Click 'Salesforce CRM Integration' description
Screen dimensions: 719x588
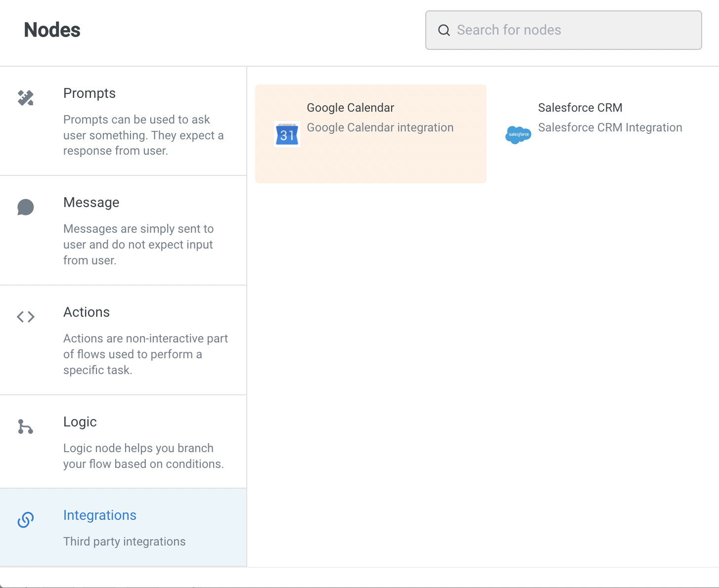coord(610,127)
